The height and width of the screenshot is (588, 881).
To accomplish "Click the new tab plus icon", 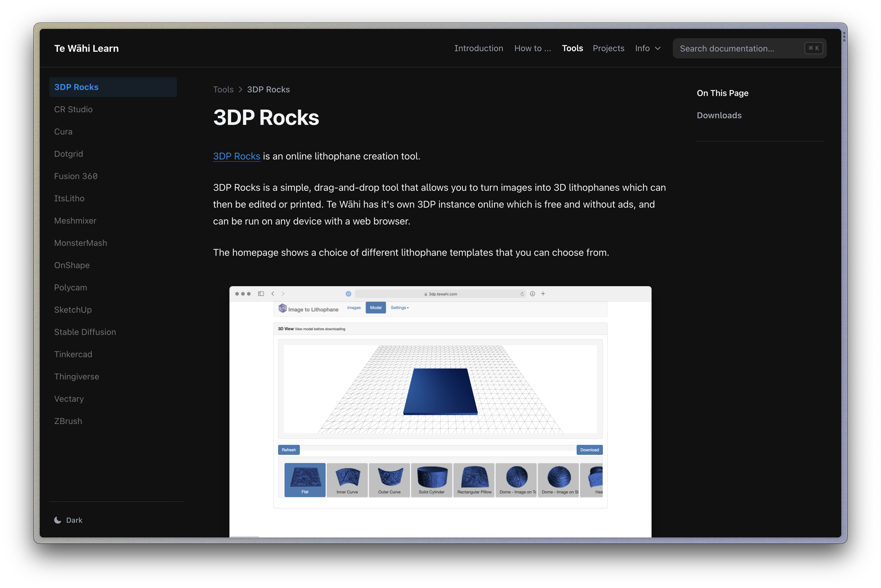I will pyautogui.click(x=543, y=294).
